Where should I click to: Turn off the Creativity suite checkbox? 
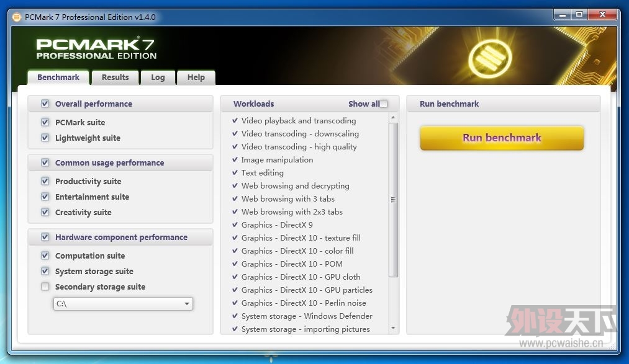pyautogui.click(x=45, y=212)
